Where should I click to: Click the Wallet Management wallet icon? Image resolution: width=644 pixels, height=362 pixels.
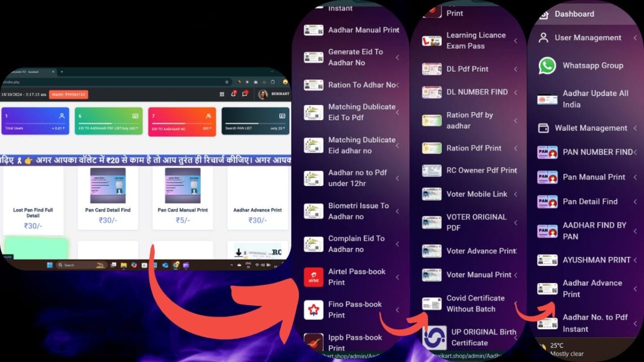(x=543, y=128)
